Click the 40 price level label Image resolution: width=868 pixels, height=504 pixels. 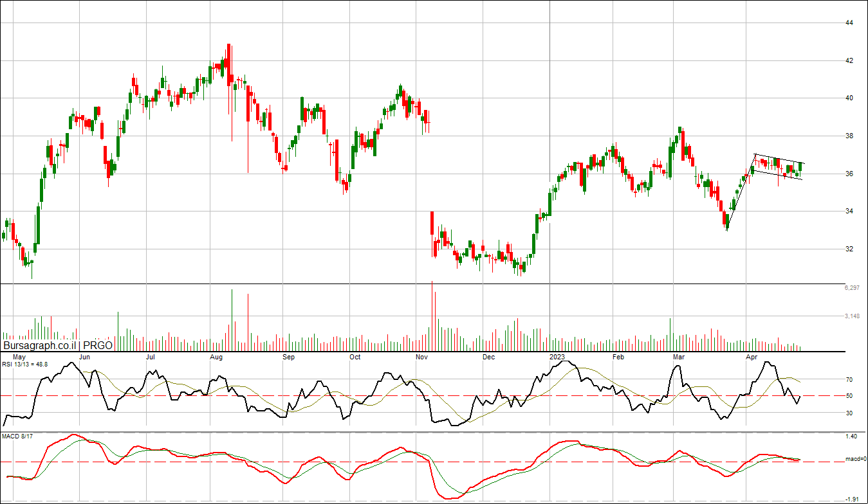coord(849,98)
